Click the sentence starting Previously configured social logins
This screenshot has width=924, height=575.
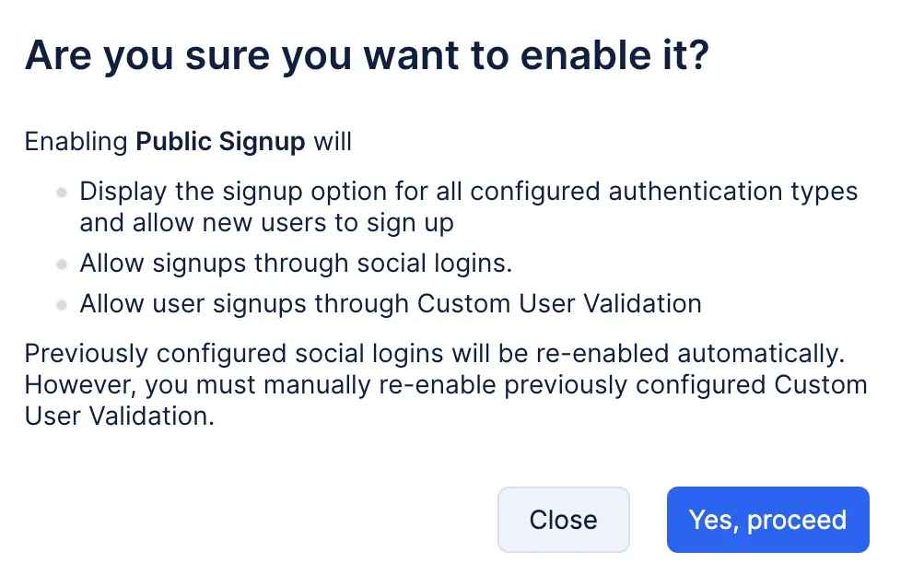click(435, 353)
